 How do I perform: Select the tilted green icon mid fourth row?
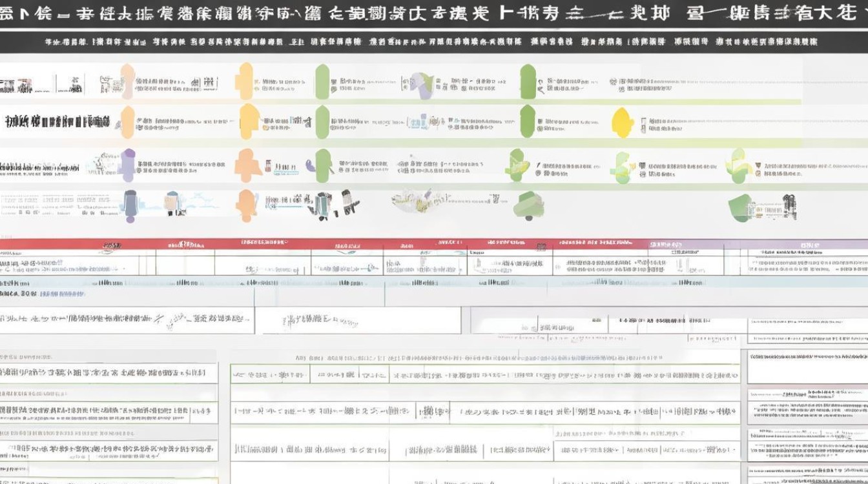click(x=528, y=205)
